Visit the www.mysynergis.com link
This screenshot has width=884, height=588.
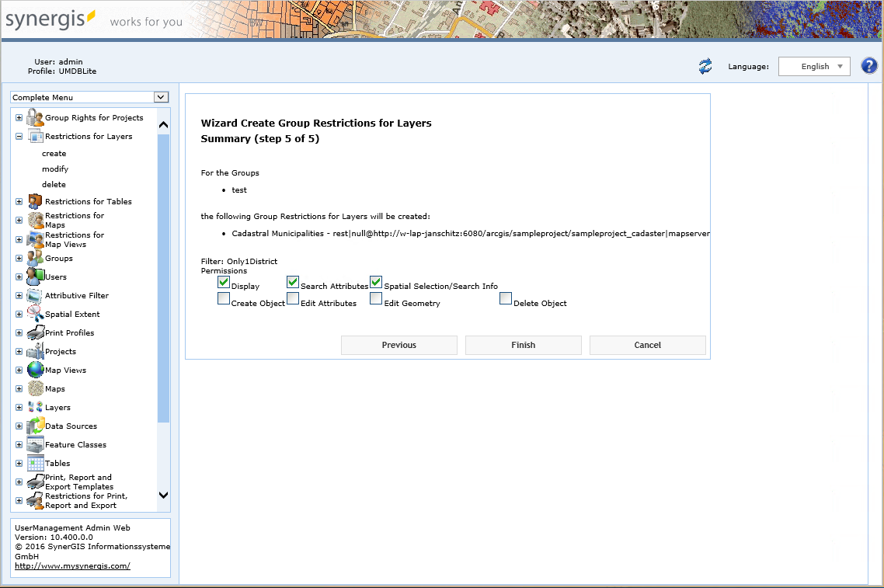click(x=71, y=565)
